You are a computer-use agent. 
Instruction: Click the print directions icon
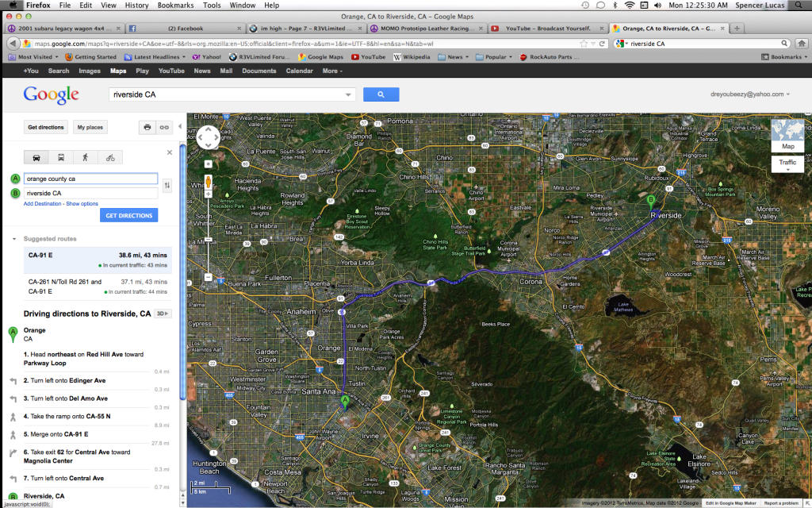147,127
